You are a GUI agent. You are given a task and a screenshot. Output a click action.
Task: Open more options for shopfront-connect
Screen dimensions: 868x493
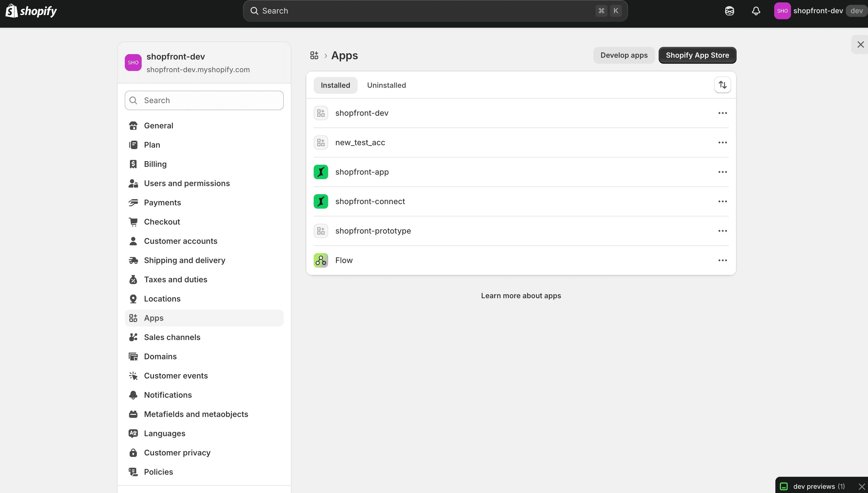click(722, 201)
